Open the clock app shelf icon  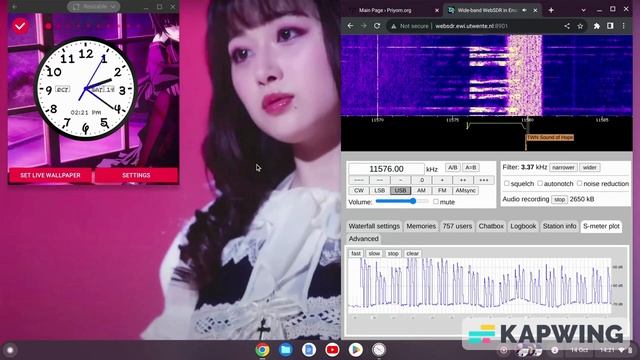tap(379, 350)
